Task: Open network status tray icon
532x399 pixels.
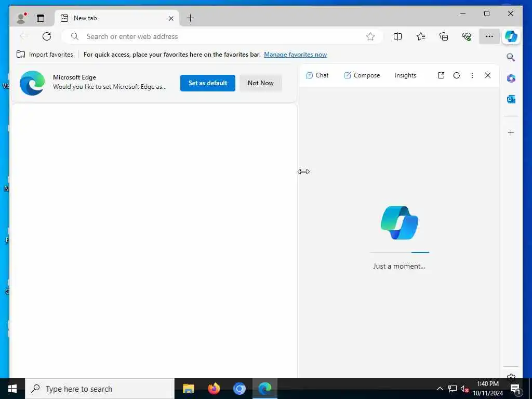Action: [453, 389]
